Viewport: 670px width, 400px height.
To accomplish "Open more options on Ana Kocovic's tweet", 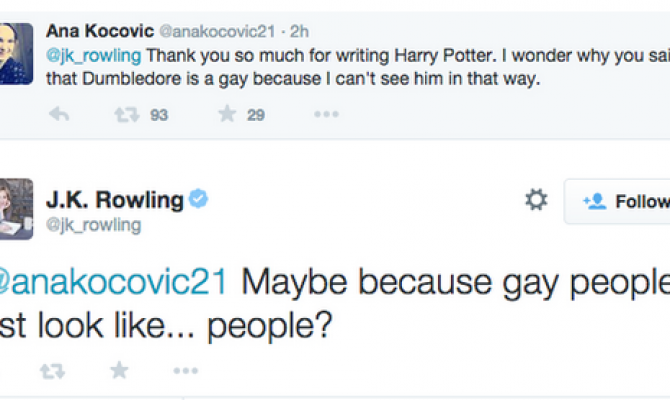I will pyautogui.click(x=326, y=114).
